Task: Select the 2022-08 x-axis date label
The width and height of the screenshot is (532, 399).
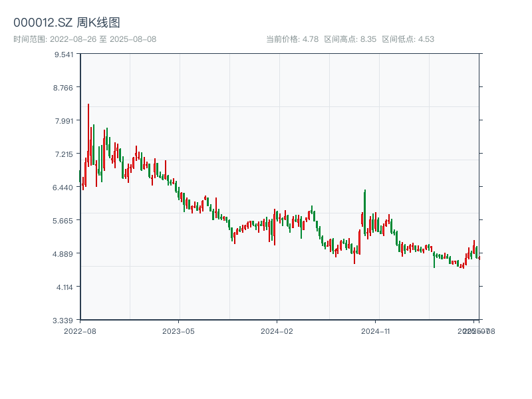Action: pyautogui.click(x=80, y=331)
